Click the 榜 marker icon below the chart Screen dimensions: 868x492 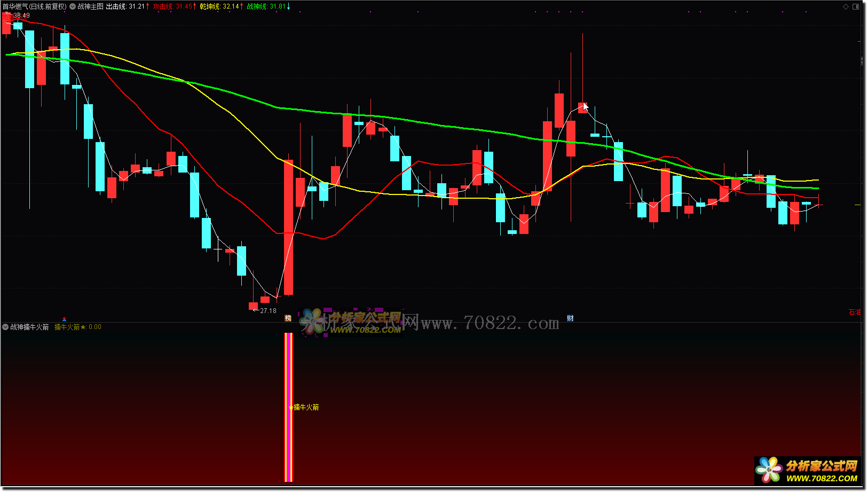pos(288,318)
